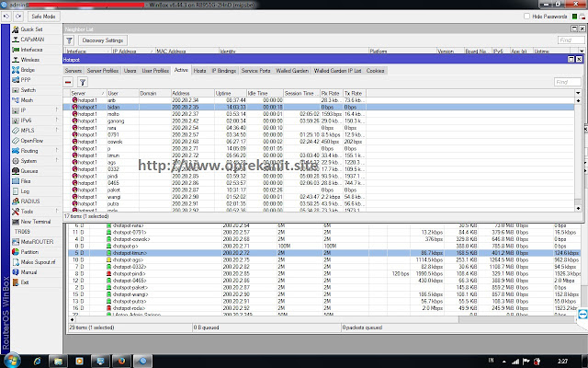Click the Discovery Settings button
This screenshot has width=588, height=368.
click(x=102, y=40)
